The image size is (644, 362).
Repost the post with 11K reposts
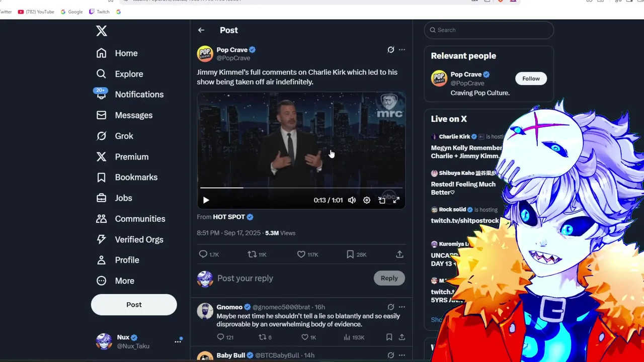pyautogui.click(x=257, y=254)
